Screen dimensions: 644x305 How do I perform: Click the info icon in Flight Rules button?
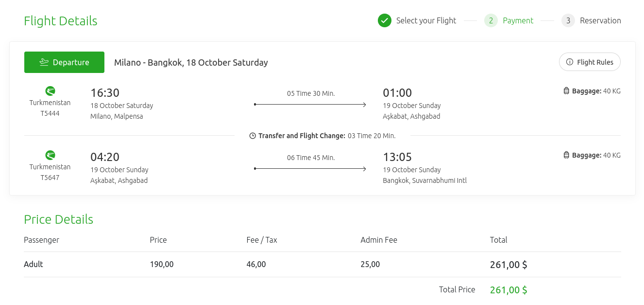(570, 62)
